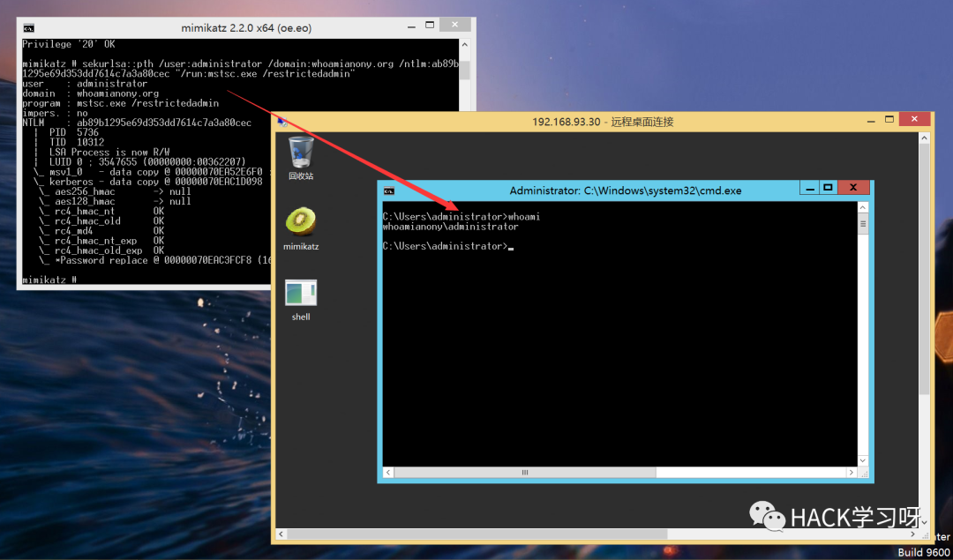The image size is (953, 560).
Task: Maximize the mimikatz console window
Action: pyautogui.click(x=430, y=26)
